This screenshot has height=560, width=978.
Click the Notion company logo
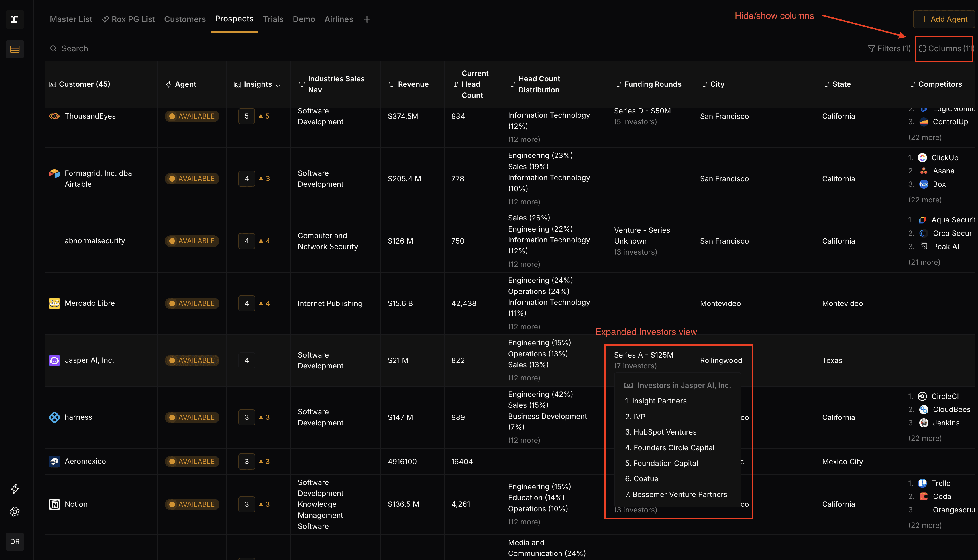pyautogui.click(x=54, y=504)
